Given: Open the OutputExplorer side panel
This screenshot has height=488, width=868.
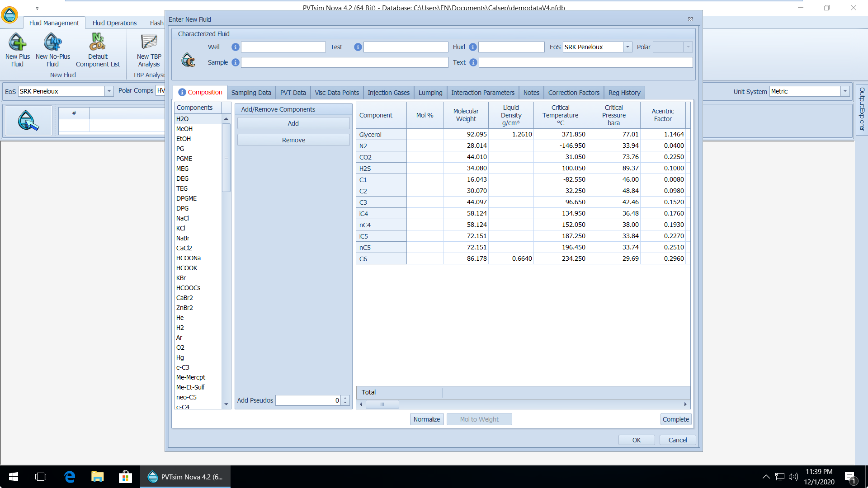Looking at the screenshot, I should click(x=862, y=109).
